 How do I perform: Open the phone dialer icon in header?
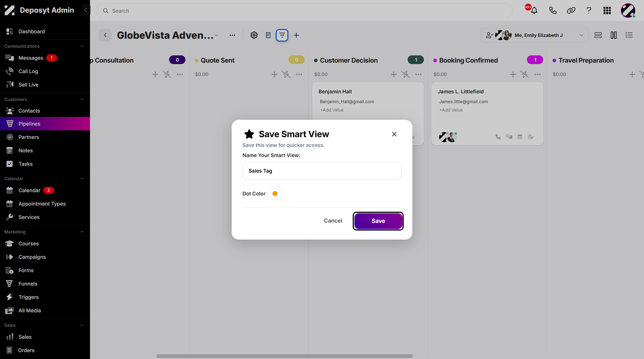pos(553,10)
